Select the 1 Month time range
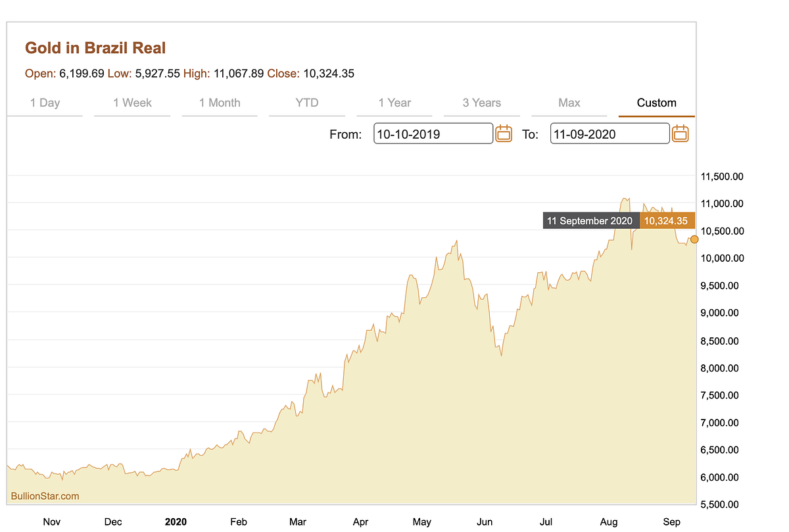This screenshot has height=532, width=789. tap(219, 103)
